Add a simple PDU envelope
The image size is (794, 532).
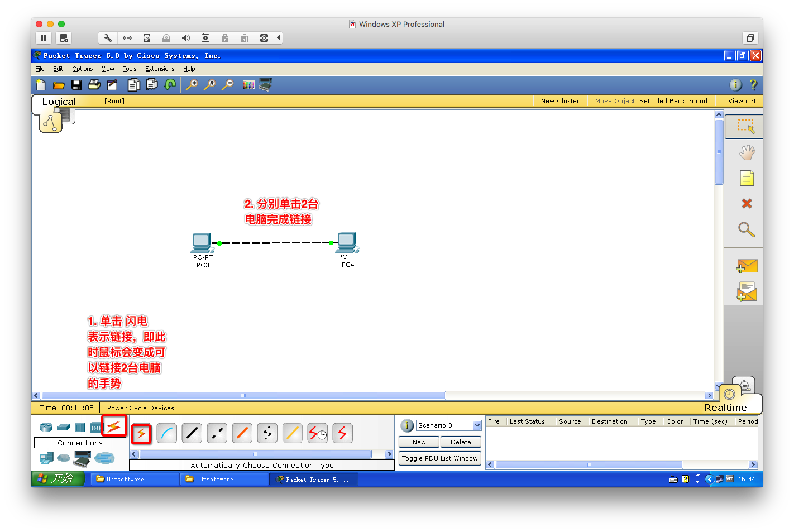coord(747,266)
